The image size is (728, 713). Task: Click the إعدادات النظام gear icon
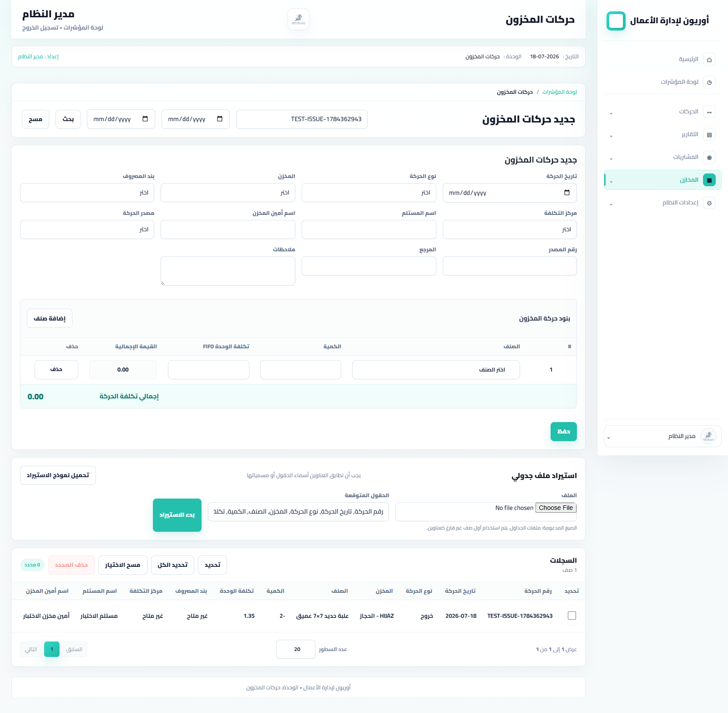709,203
